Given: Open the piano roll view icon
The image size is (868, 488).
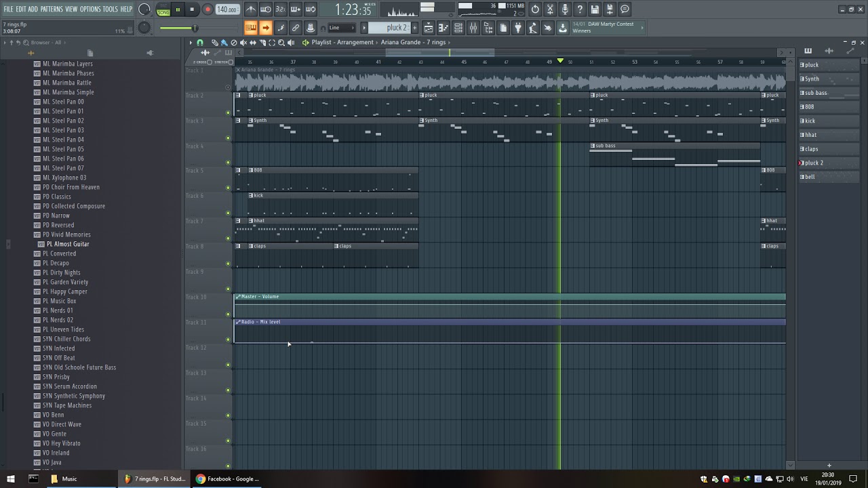Looking at the screenshot, I should pyautogui.click(x=443, y=28).
